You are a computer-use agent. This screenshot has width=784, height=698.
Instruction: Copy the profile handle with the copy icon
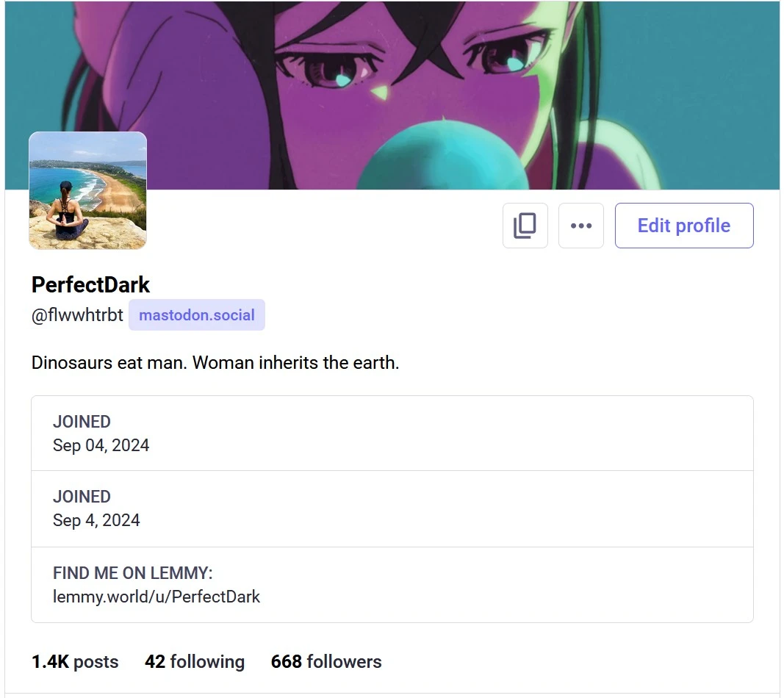click(525, 226)
